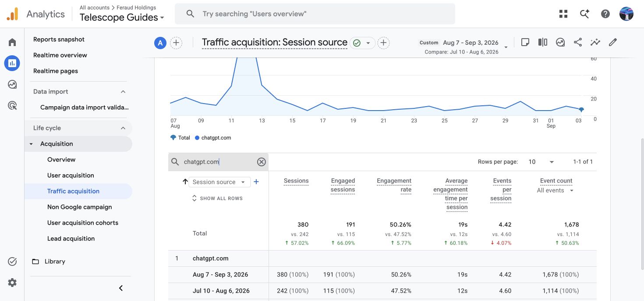Open User acquisition report
Screen dimensions: 644x301
[71, 176]
